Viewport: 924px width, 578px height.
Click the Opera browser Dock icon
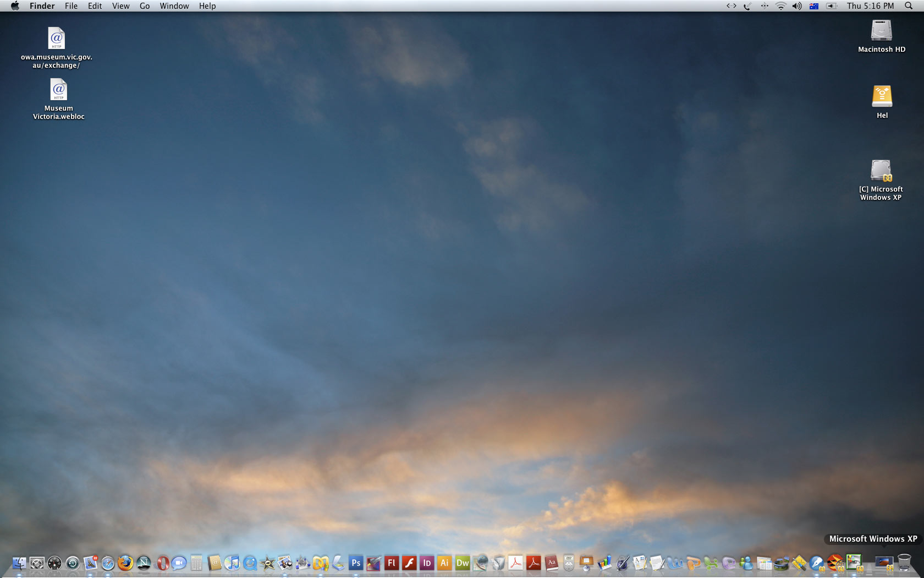[162, 563]
